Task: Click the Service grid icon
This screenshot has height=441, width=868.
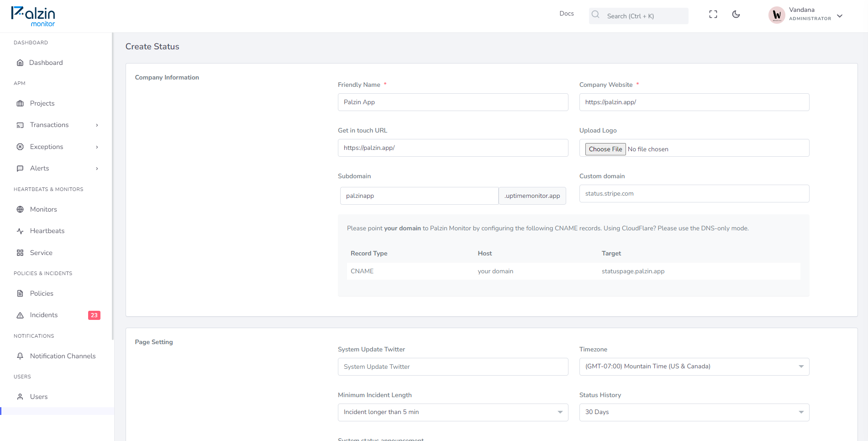Action: 20,253
